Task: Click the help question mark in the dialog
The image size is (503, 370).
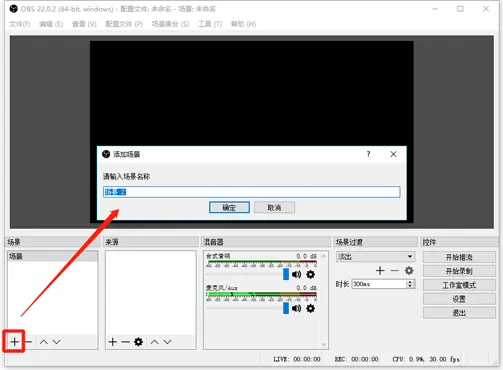Action: [368, 154]
